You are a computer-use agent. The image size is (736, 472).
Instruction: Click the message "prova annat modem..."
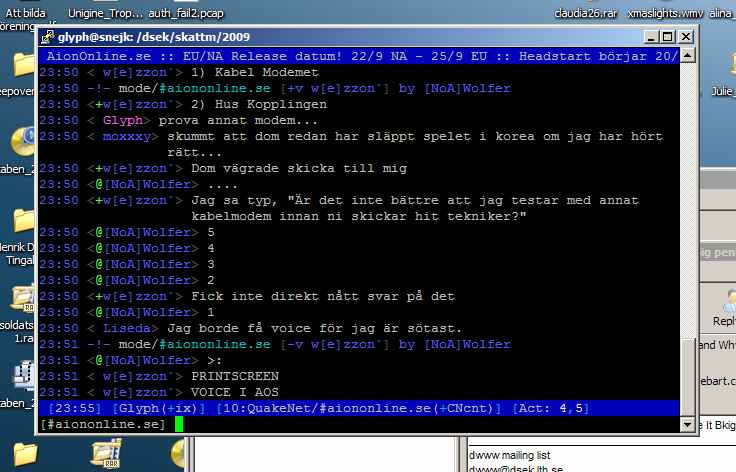(238, 121)
